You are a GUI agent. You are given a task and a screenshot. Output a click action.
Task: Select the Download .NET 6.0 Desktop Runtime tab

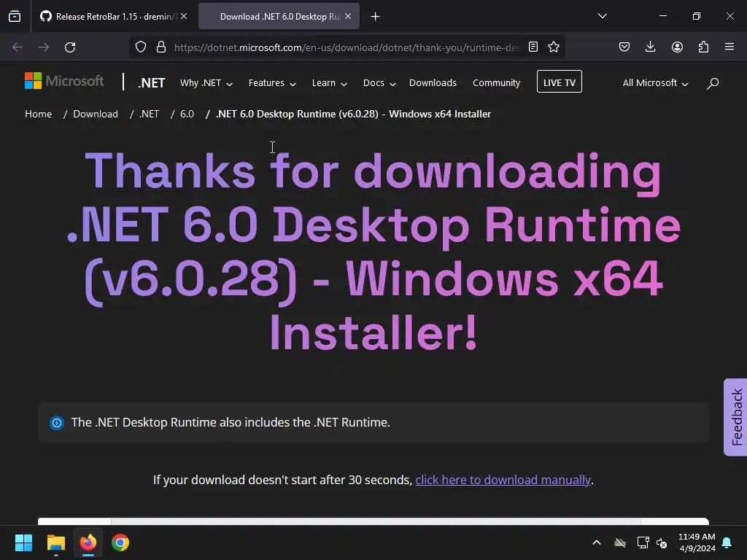pyautogui.click(x=279, y=16)
